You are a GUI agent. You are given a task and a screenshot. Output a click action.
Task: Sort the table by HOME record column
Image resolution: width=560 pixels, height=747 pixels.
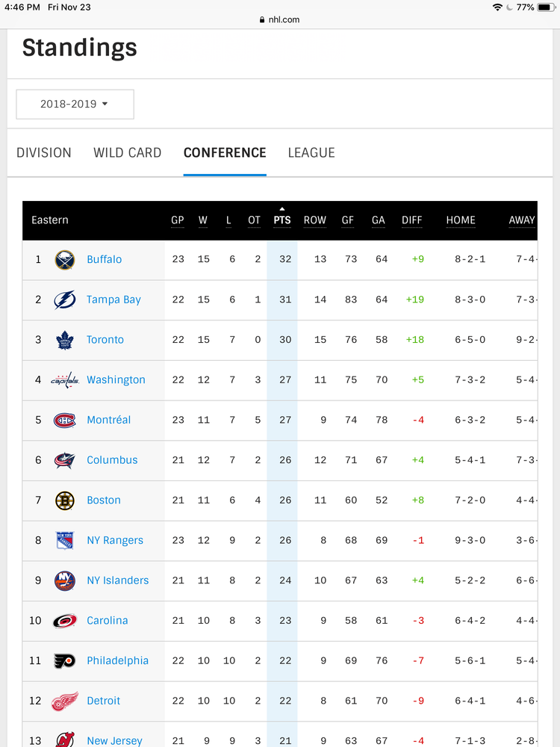point(461,220)
